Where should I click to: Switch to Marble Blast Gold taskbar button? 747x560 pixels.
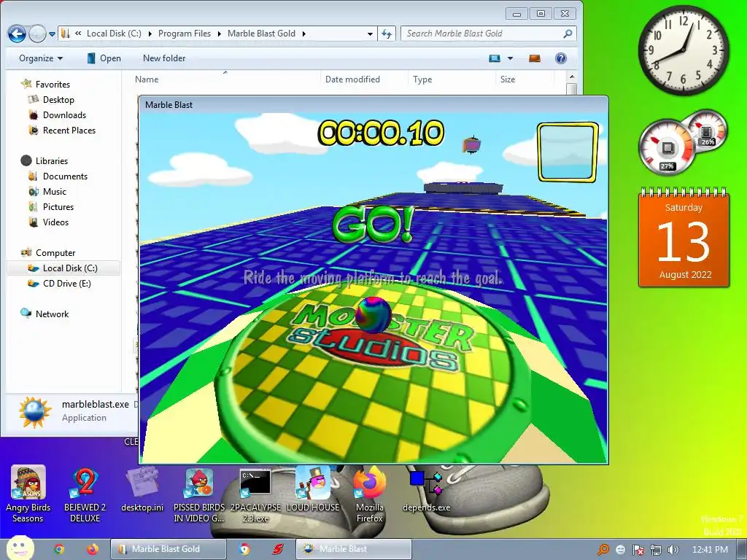[x=169, y=549]
